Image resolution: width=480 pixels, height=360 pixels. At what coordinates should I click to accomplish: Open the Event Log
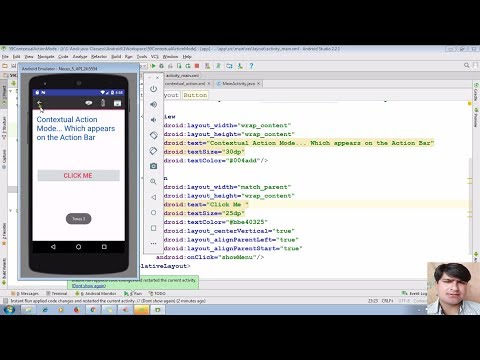click(x=415, y=293)
